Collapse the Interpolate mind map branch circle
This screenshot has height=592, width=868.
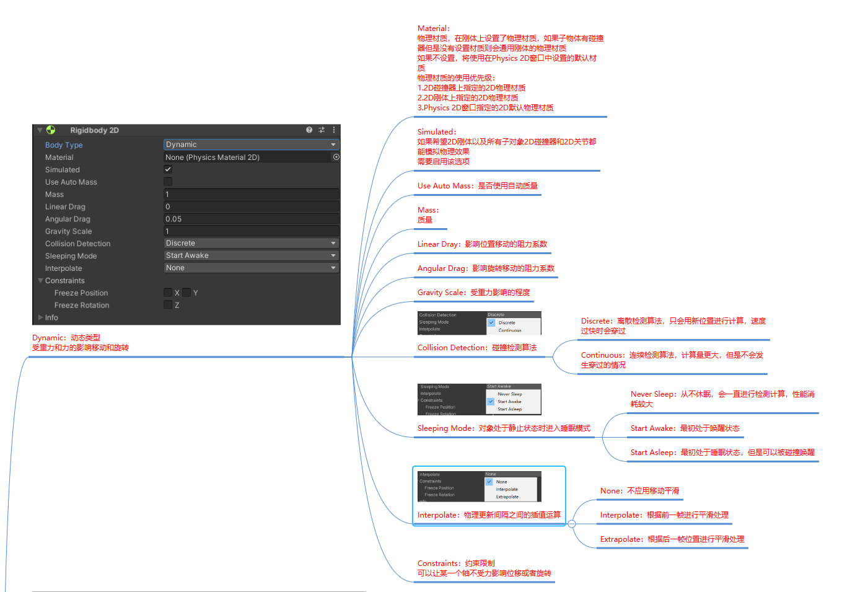tap(572, 524)
